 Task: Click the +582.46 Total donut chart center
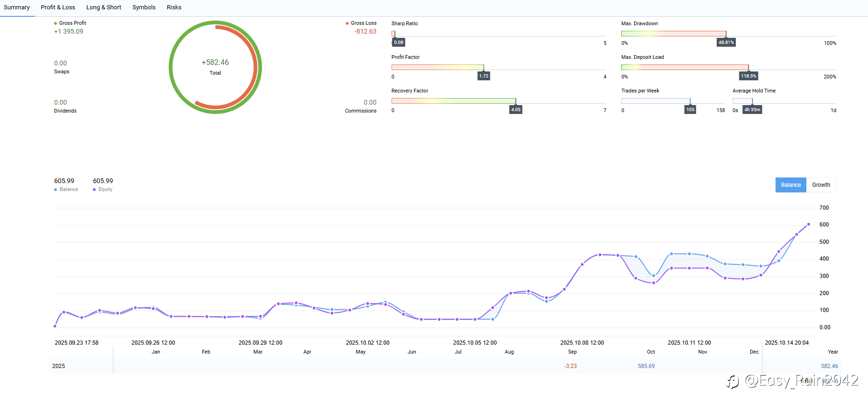pos(215,67)
